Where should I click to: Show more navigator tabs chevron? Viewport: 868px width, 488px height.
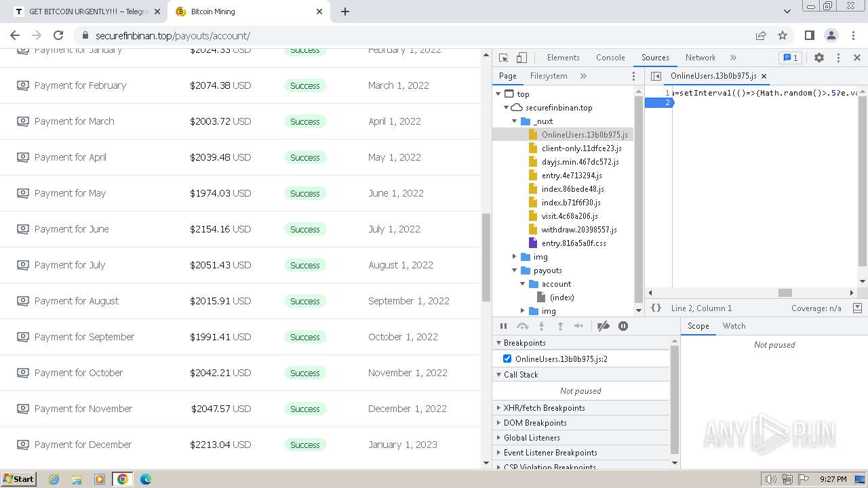583,76
